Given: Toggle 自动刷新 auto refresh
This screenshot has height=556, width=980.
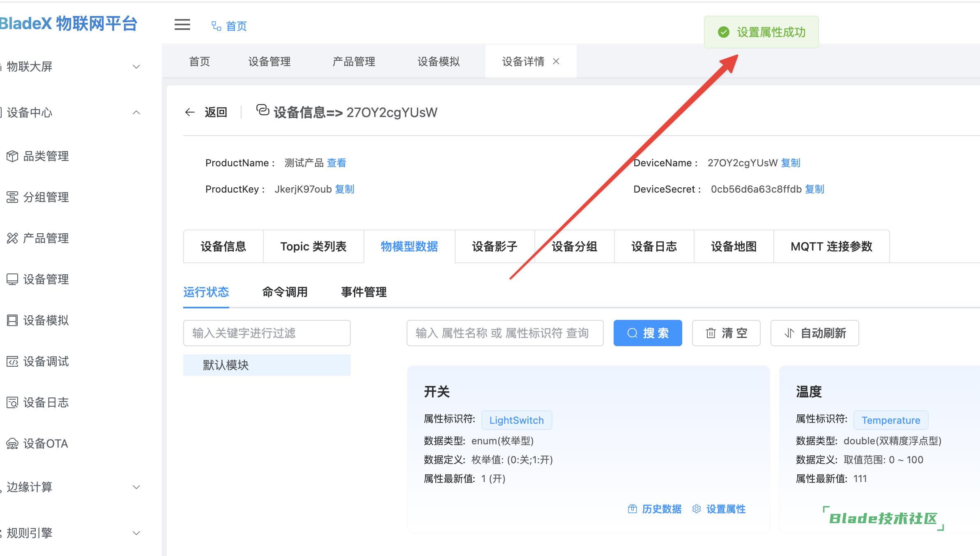Looking at the screenshot, I should click(x=814, y=333).
